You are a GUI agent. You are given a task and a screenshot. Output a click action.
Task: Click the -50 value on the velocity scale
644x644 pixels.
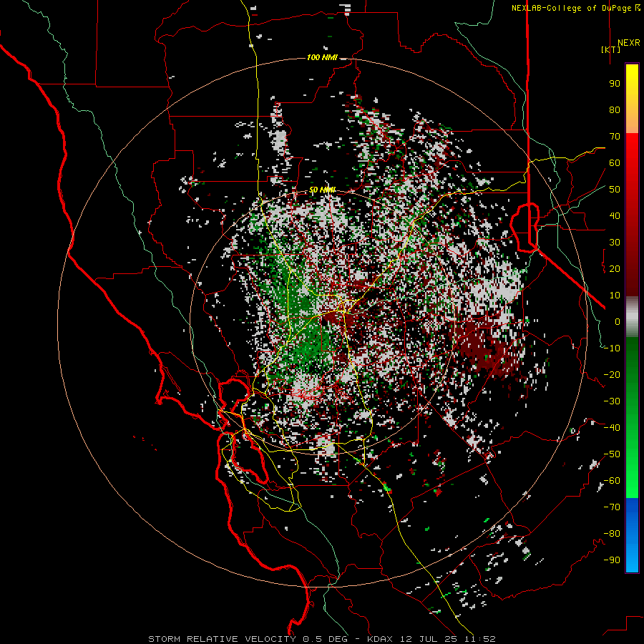tap(613, 454)
